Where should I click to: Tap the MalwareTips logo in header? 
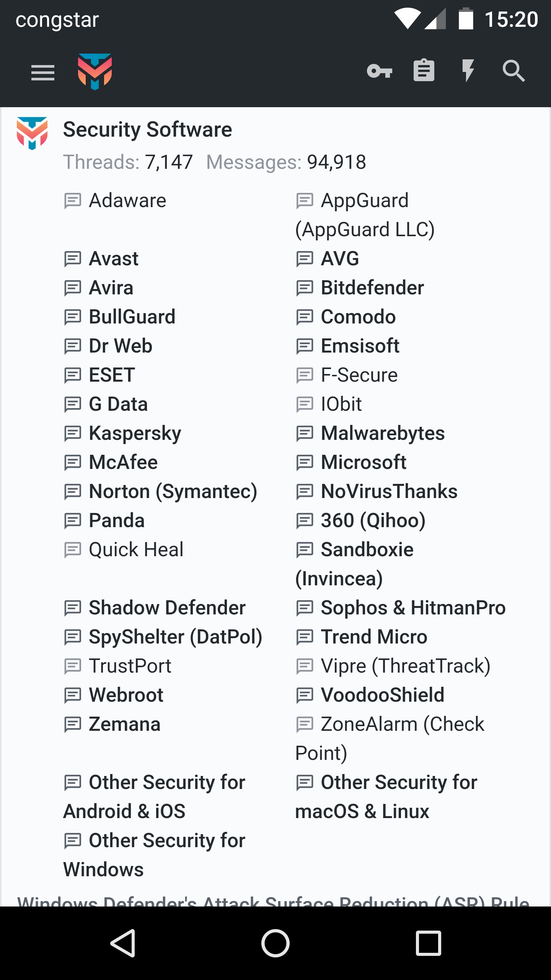[x=95, y=72]
